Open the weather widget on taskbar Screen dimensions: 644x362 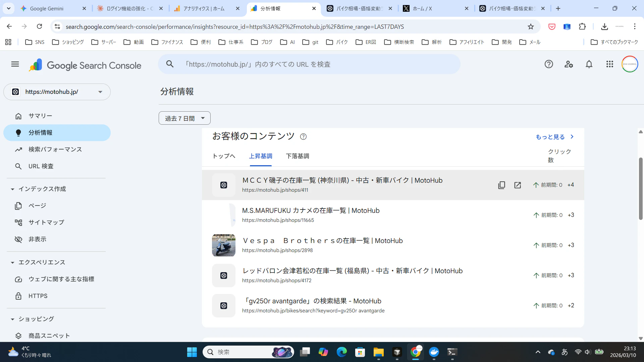coord(30,352)
